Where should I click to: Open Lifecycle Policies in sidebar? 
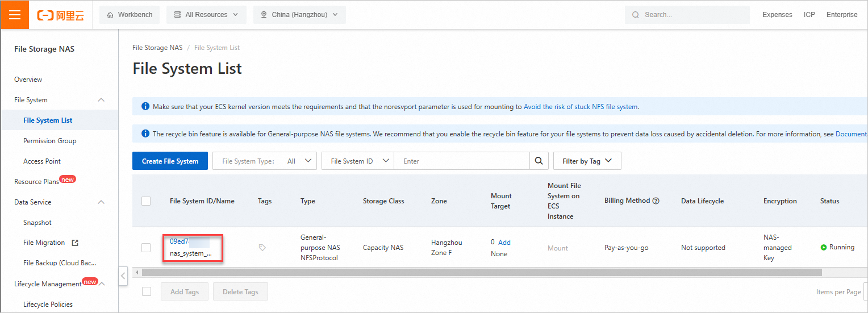click(48, 304)
